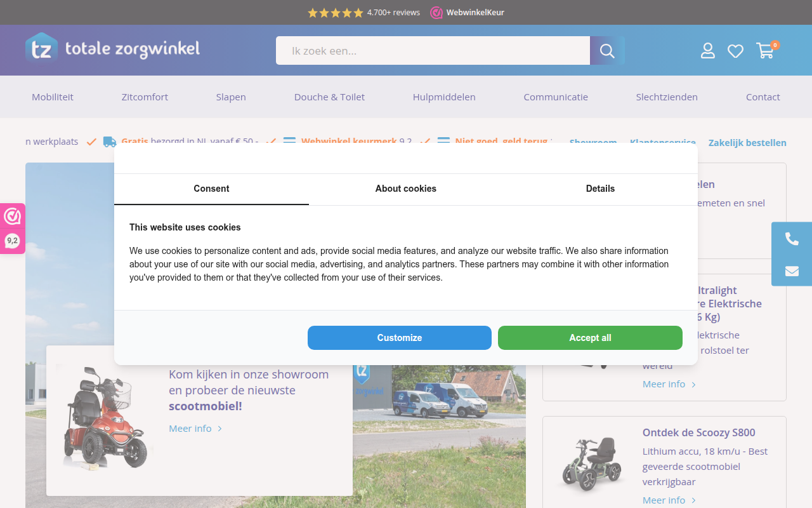The height and width of the screenshot is (508, 812).
Task: Open the shopping cart icon
Action: (x=766, y=50)
